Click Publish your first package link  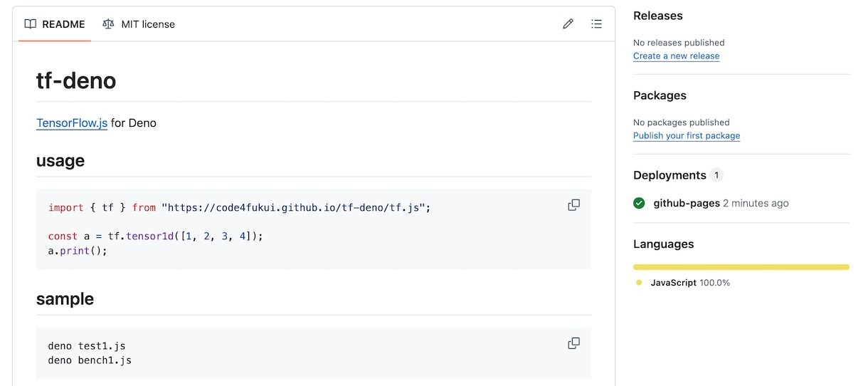click(687, 136)
